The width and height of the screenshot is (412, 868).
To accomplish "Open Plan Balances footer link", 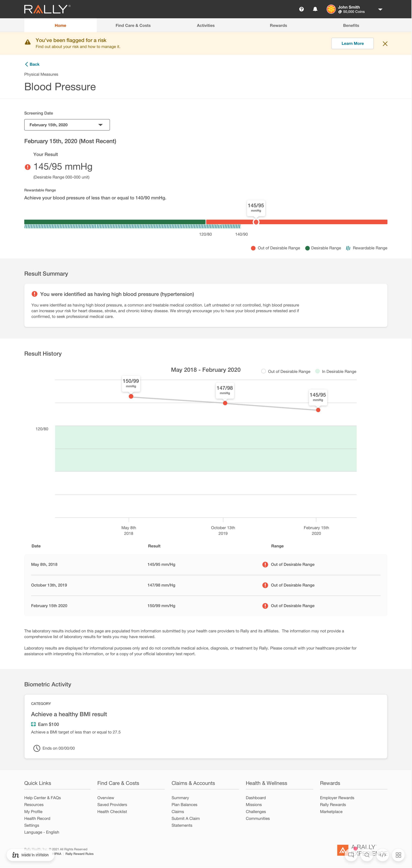I will pos(184,805).
